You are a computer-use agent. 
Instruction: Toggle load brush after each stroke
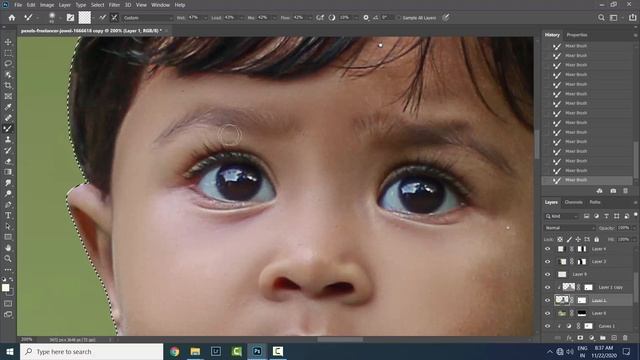pos(102,18)
